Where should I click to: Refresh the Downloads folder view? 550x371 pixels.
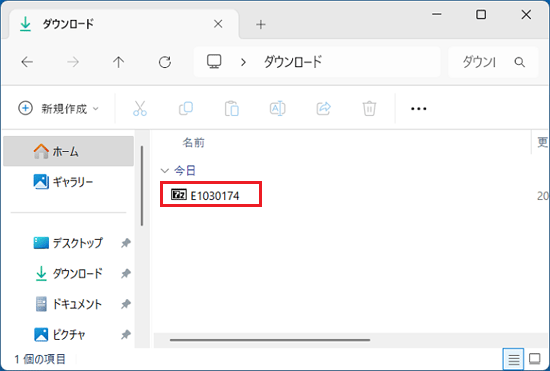(165, 62)
